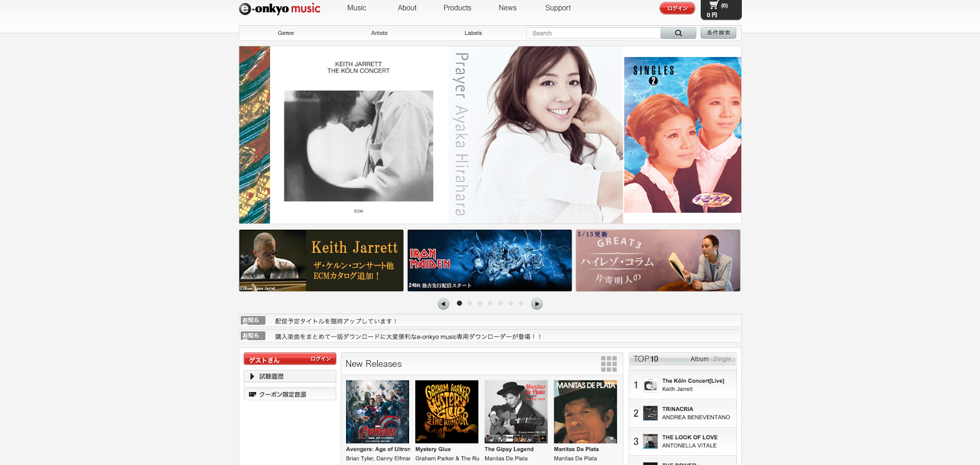Screen dimensions: 980x465
Task: Click the magnifier search button
Action: (678, 33)
